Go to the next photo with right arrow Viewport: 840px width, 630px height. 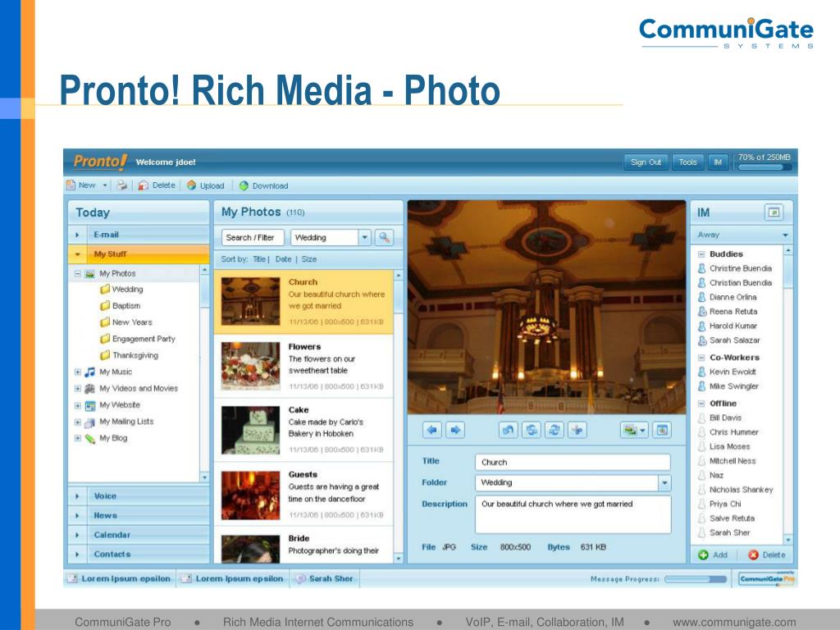(x=455, y=430)
